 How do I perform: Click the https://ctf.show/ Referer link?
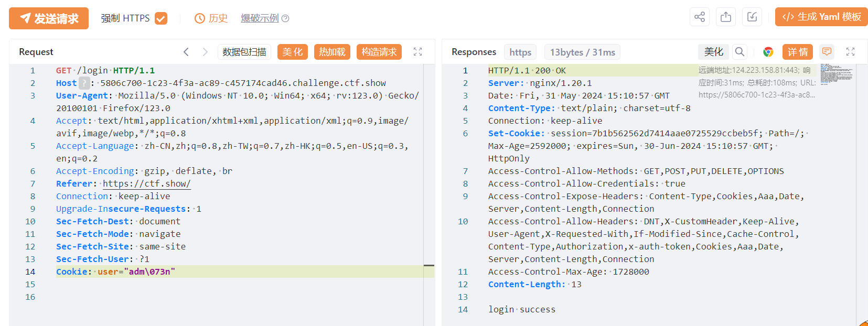(x=146, y=183)
